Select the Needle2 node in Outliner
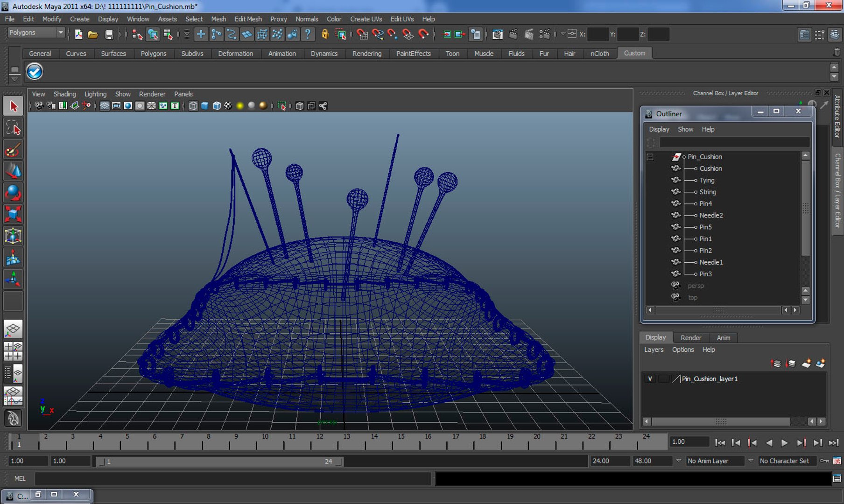The height and width of the screenshot is (504, 844). 711,216
